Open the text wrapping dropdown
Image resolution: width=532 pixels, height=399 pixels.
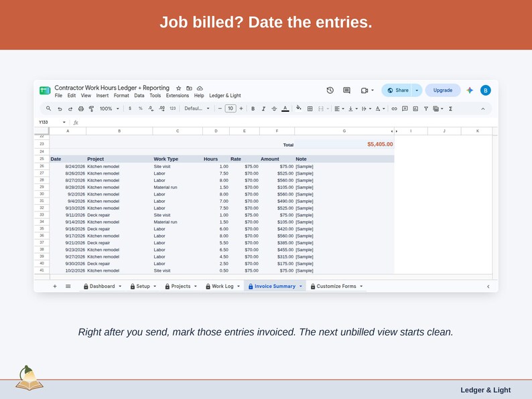[x=367, y=109]
